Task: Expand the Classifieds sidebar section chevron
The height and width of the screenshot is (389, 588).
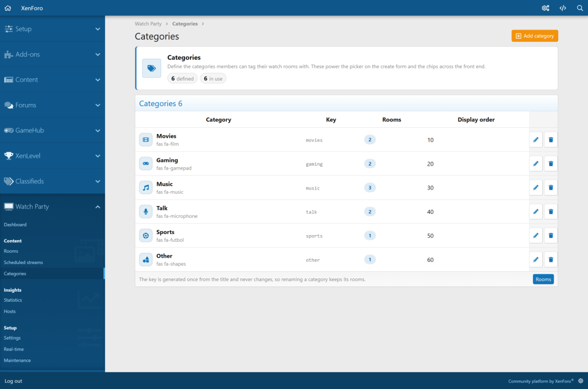Action: 97,181
